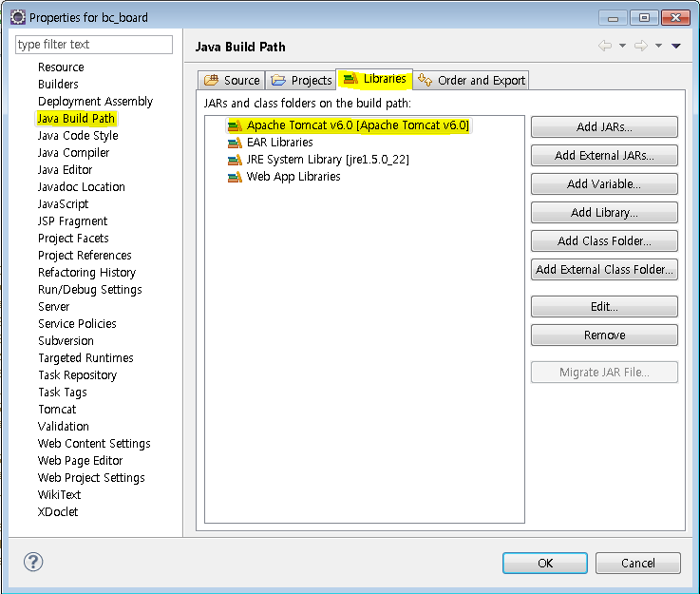Click the forward navigation arrow icon

click(641, 46)
